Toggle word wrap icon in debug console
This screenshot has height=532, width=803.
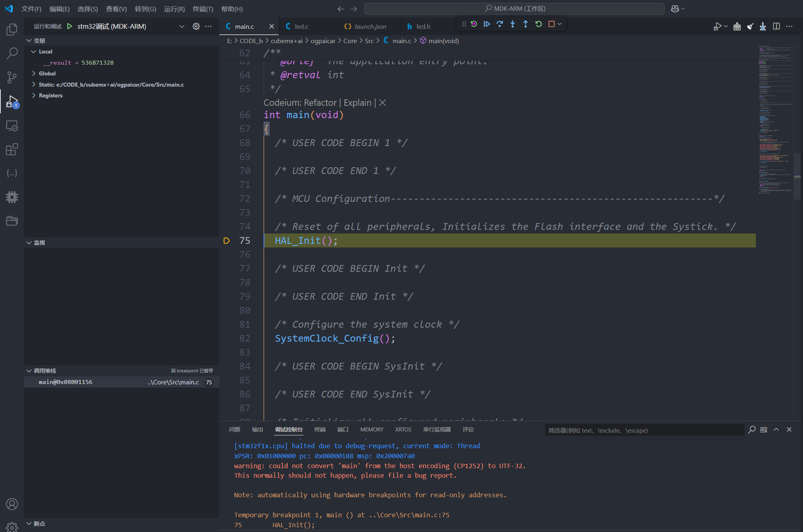763,430
